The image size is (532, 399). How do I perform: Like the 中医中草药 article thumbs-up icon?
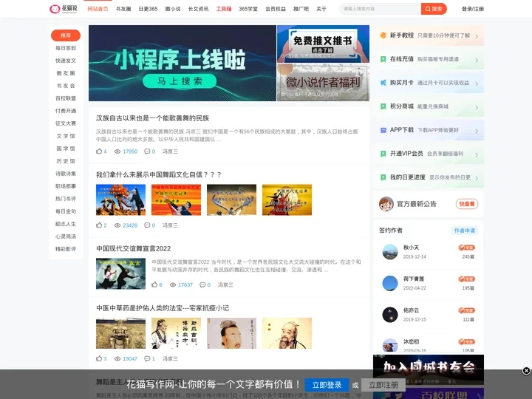[x=99, y=358]
